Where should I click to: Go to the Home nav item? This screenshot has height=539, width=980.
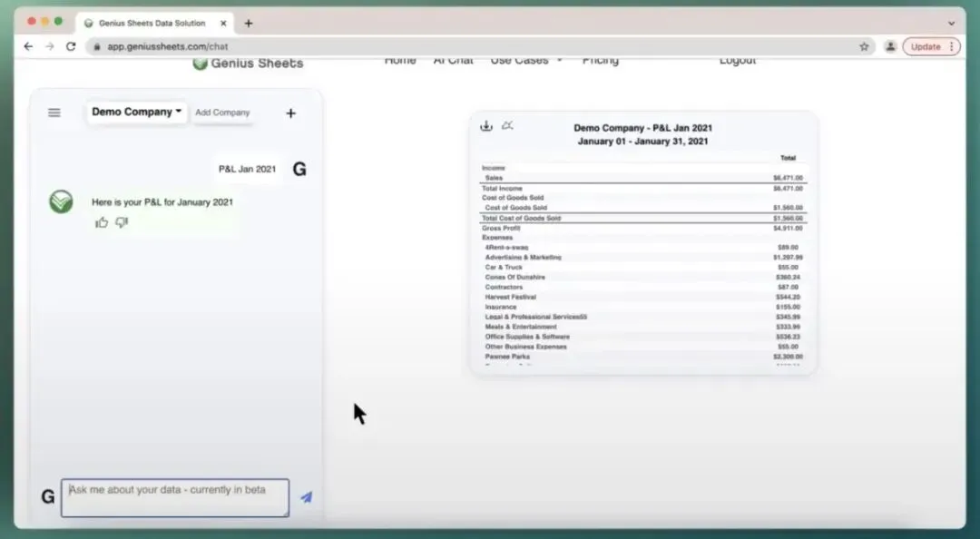400,60
